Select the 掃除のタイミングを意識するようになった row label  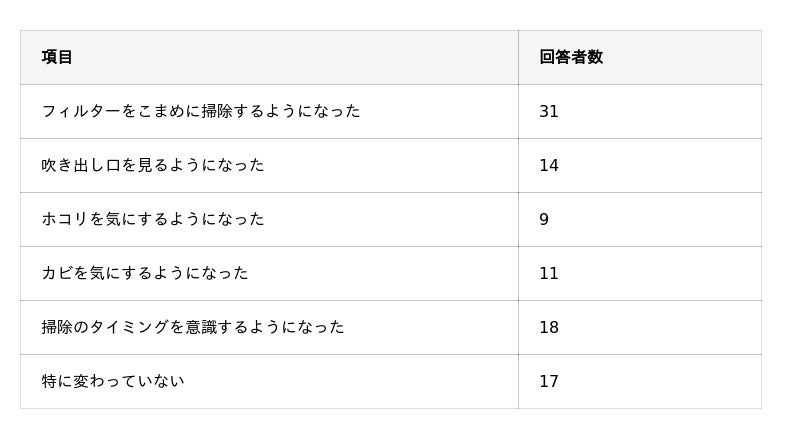(193, 327)
